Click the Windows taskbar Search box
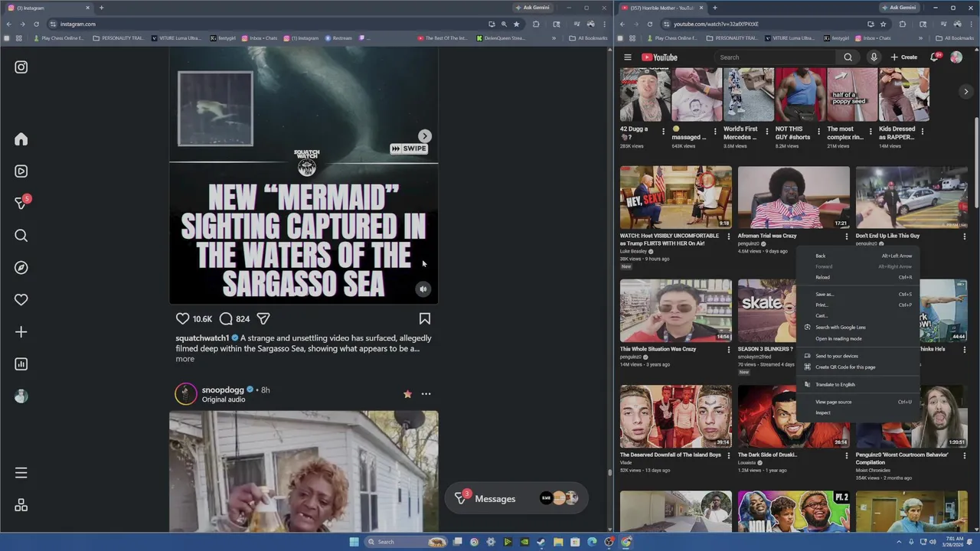Viewport: 980px width, 551px height. (x=406, y=542)
